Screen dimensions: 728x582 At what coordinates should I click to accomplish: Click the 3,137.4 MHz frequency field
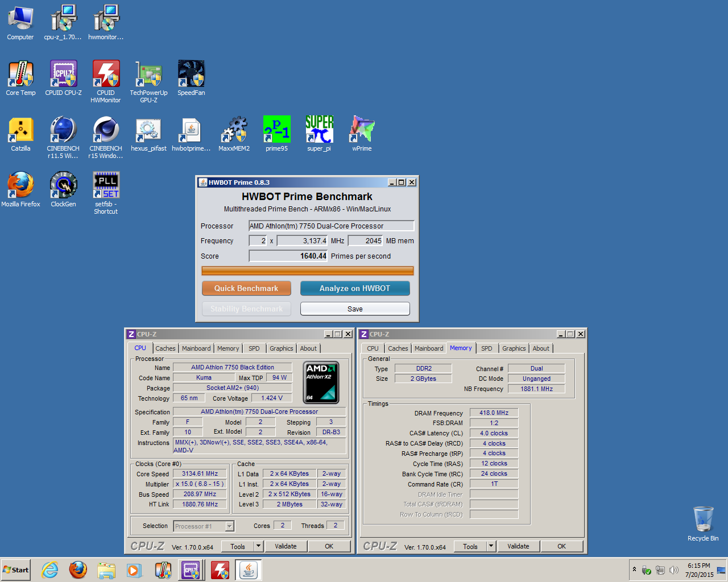(x=302, y=240)
